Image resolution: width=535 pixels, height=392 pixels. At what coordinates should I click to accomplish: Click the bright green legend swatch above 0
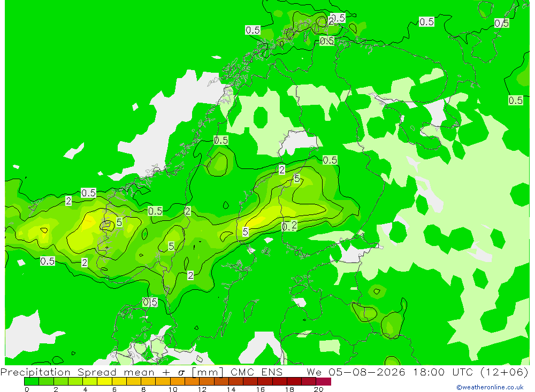(32, 381)
